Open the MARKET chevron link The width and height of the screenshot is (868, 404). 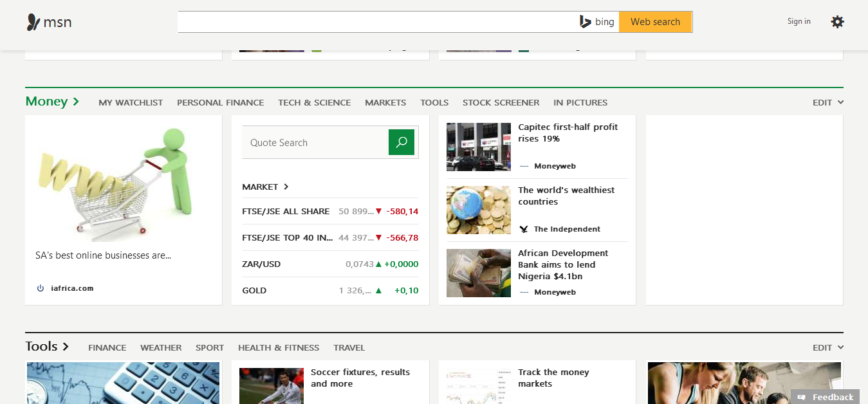point(265,187)
